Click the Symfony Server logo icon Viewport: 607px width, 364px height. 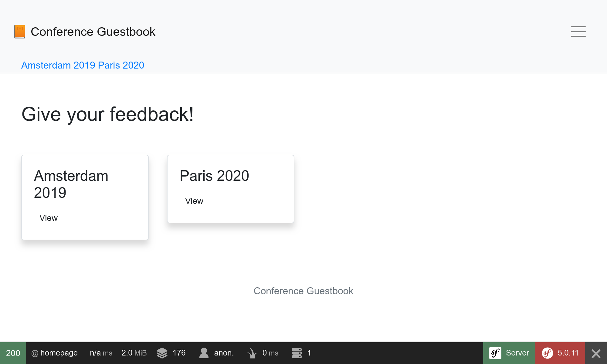[495, 353]
